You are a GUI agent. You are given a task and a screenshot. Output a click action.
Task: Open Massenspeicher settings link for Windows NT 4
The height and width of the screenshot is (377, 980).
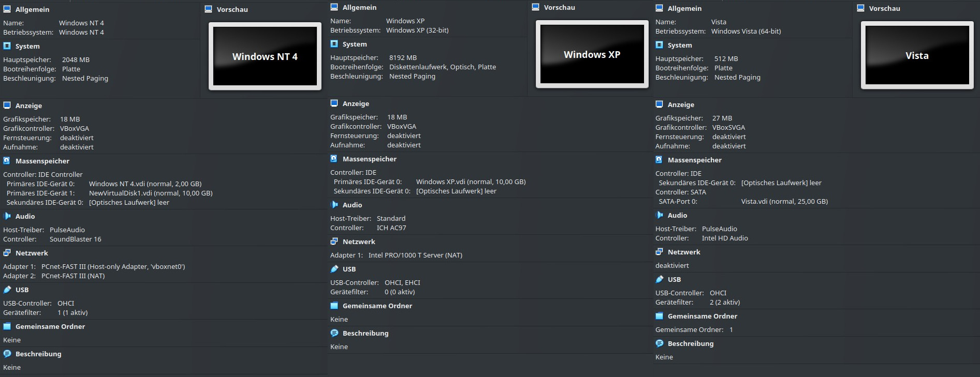tap(42, 161)
